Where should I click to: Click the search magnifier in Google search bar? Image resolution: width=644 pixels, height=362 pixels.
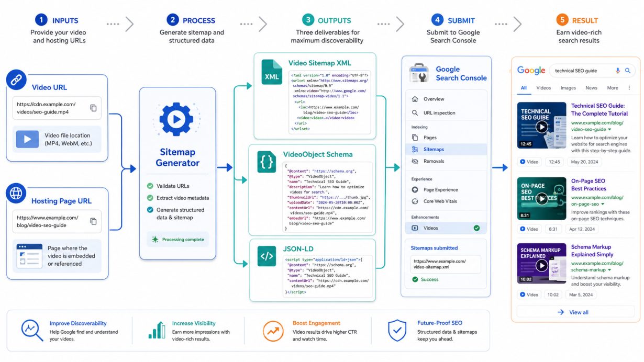(628, 71)
